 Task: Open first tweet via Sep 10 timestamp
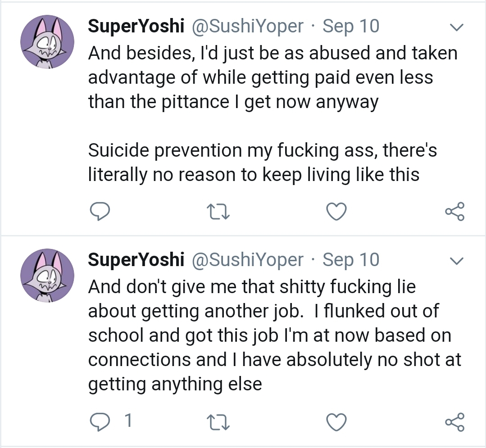351,27
